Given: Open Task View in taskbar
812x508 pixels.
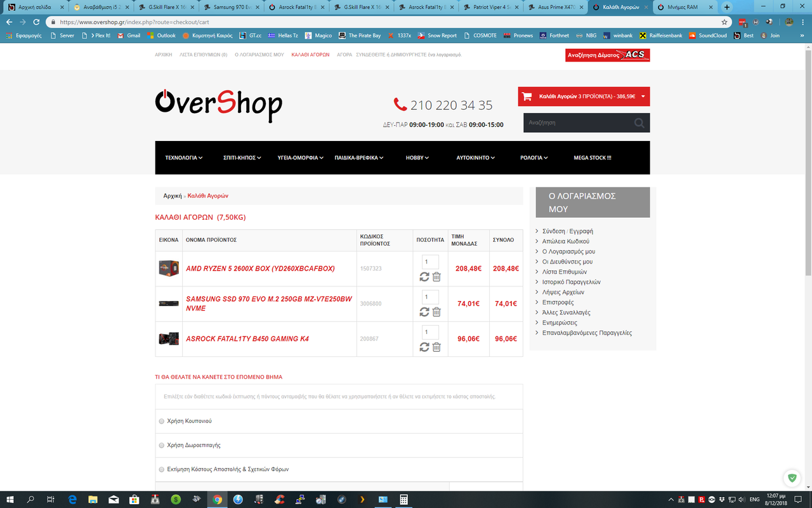Looking at the screenshot, I should click(x=51, y=500).
